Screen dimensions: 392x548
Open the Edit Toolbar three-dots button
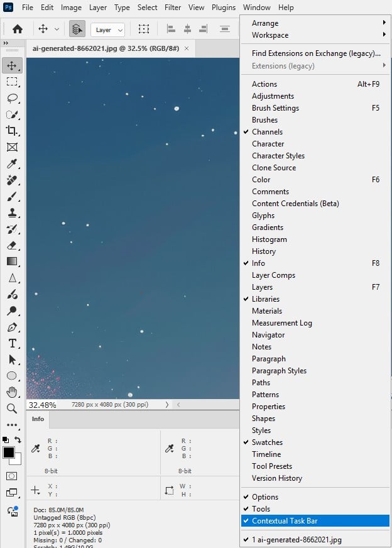pyautogui.click(x=12, y=425)
